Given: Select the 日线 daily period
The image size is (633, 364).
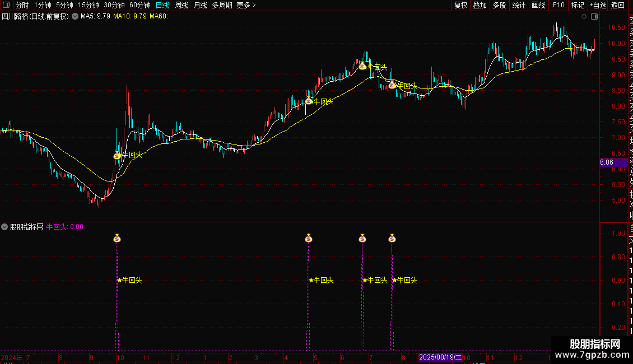Looking at the screenshot, I should 162,5.
